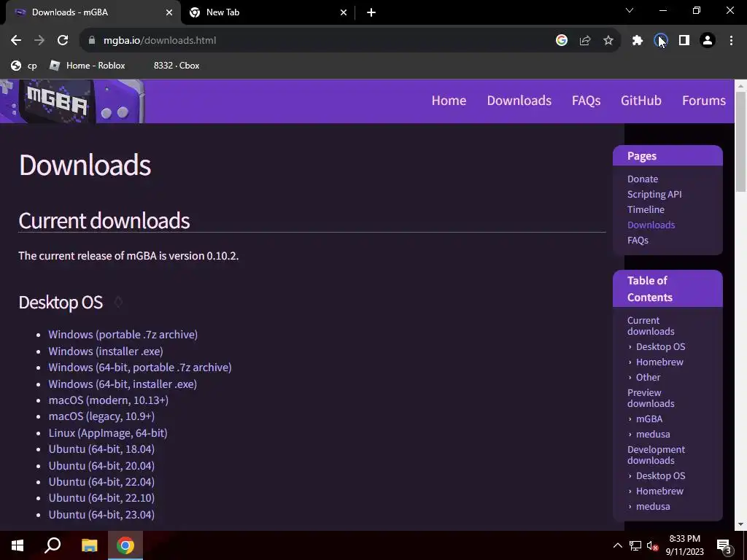Download Ubuntu 64-bit 23.04 package
Screen dimensions: 747x560
pos(101,514)
